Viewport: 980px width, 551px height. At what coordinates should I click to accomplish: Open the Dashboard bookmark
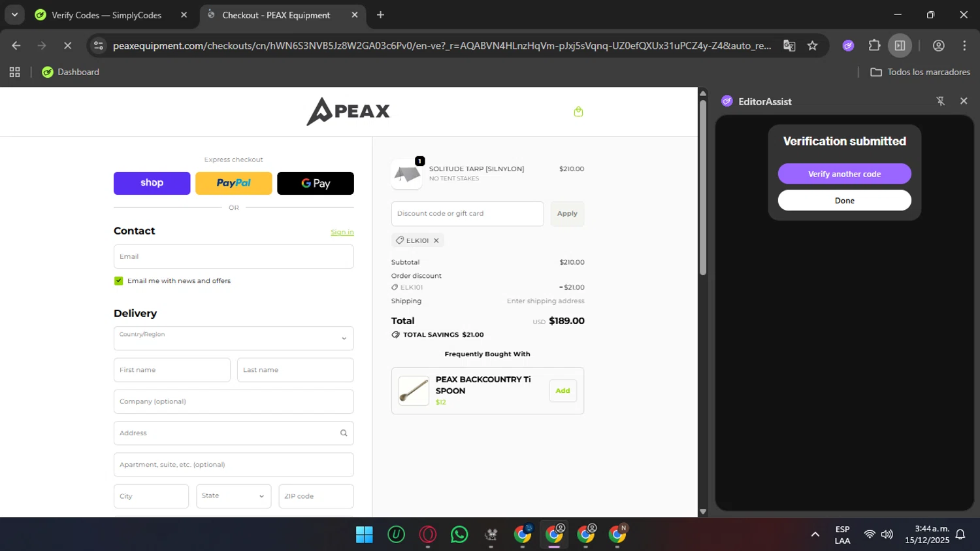click(71, 72)
